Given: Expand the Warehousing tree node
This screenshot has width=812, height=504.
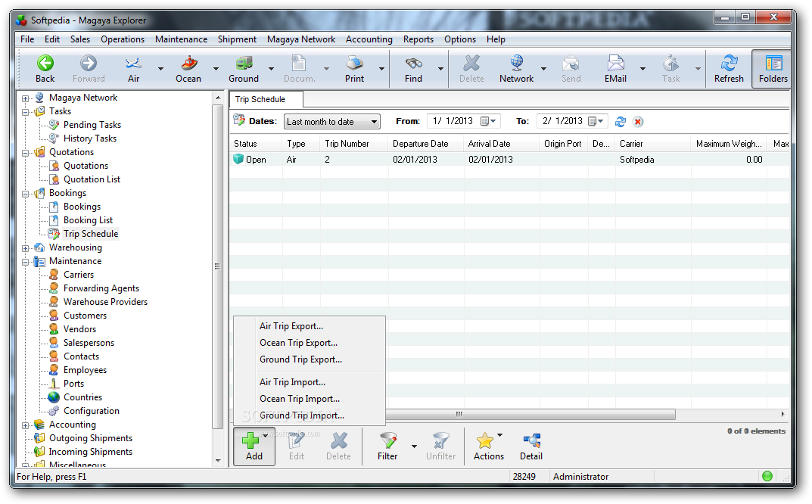Looking at the screenshot, I should tap(25, 248).
